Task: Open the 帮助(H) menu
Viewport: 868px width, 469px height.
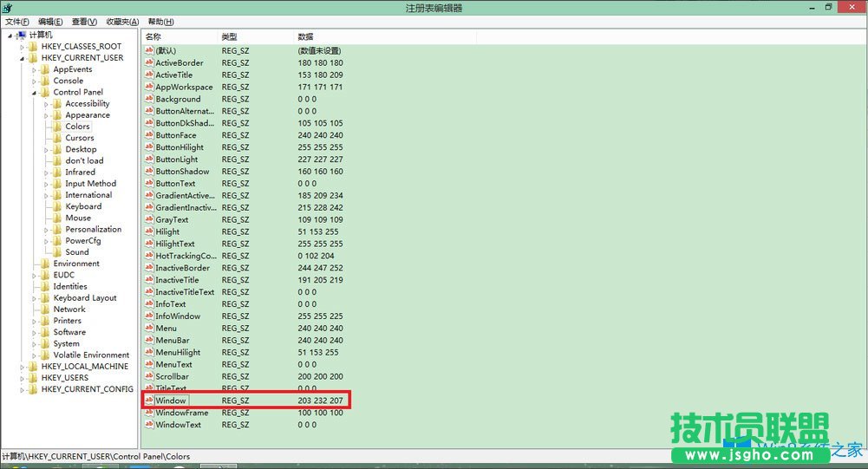Action: [x=160, y=22]
